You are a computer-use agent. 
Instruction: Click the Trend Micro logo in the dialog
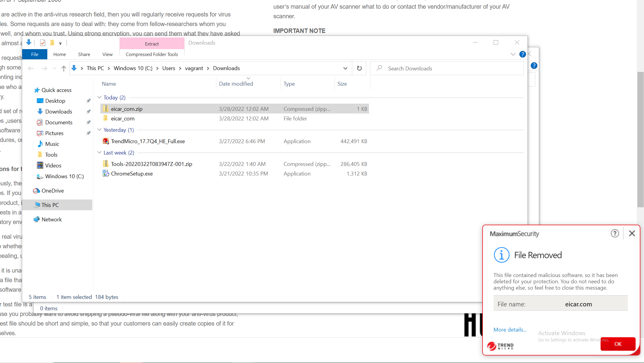500,346
